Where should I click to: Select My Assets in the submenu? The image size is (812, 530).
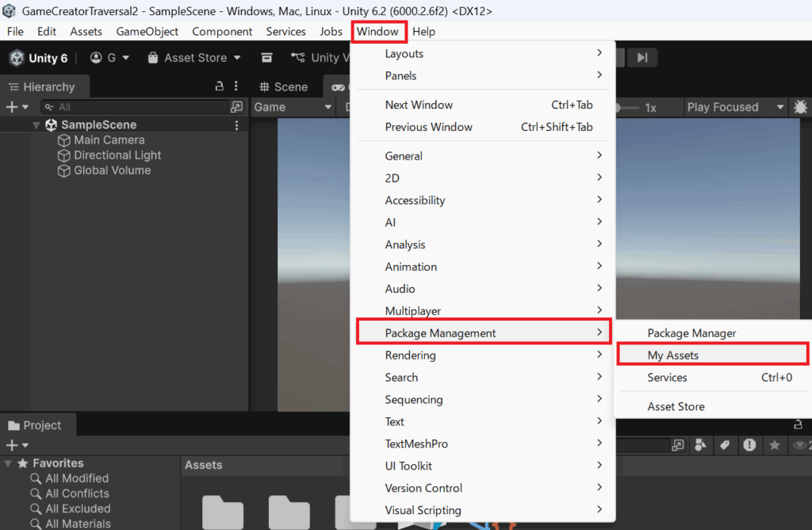pyautogui.click(x=673, y=355)
